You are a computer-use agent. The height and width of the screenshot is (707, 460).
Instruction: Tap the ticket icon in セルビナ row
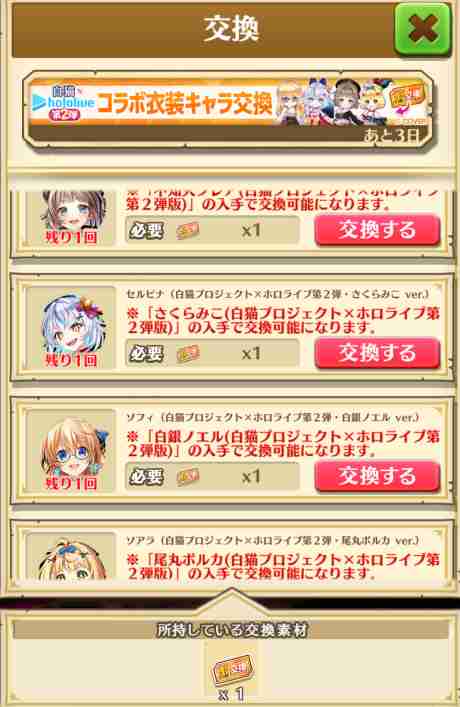point(188,354)
